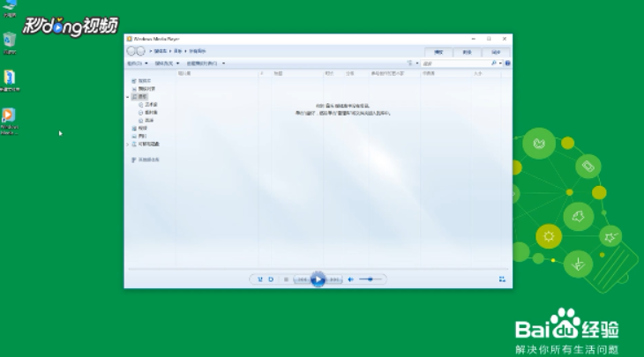This screenshot has height=357, width=644.
Task: Select Genre under Music
Action: coord(146,120)
